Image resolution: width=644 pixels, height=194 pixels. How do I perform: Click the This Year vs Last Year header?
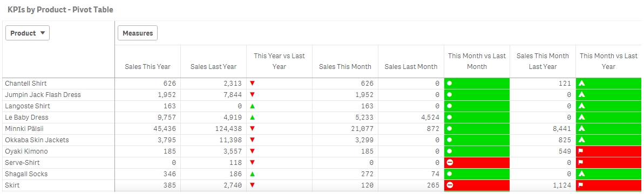[x=279, y=61]
